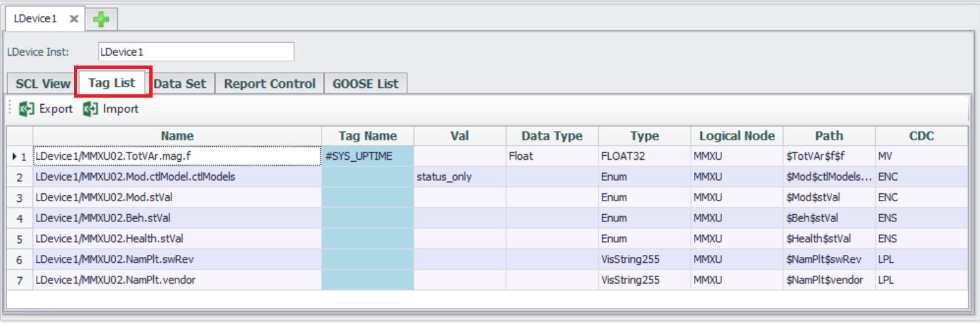This screenshot has height=323, width=980.
Task: Select the Report Control tab
Action: (270, 84)
